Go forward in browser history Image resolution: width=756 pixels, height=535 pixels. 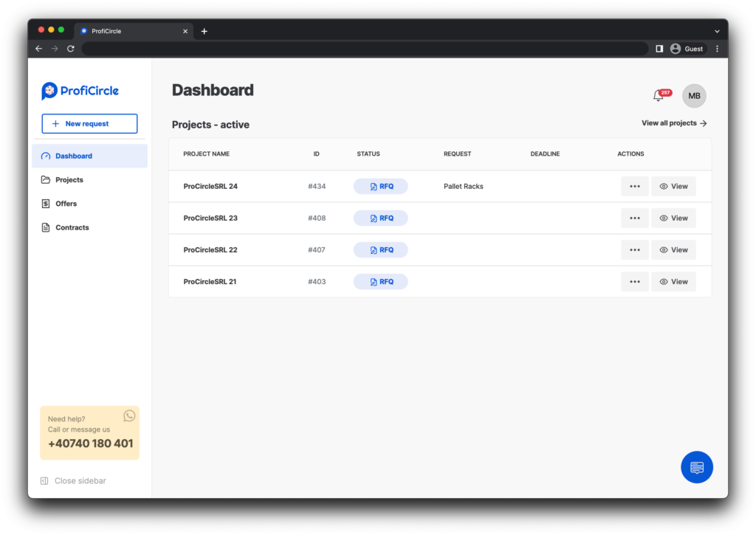click(x=55, y=49)
